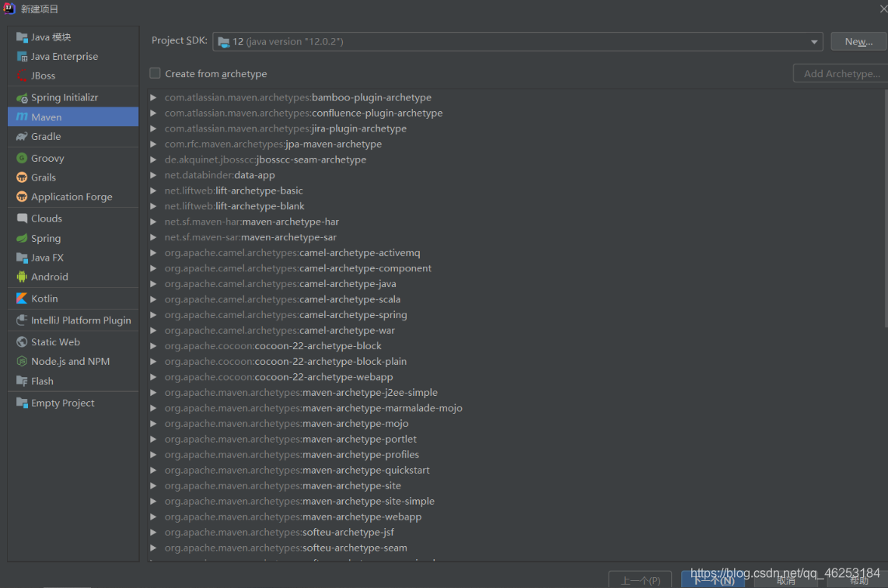The width and height of the screenshot is (888, 588).
Task: Select Android project type
Action: [73, 277]
